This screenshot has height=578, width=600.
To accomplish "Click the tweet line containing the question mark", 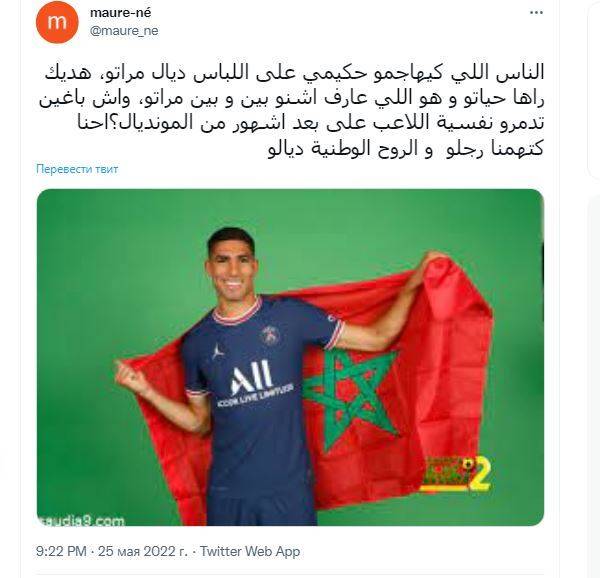I will 311,124.
